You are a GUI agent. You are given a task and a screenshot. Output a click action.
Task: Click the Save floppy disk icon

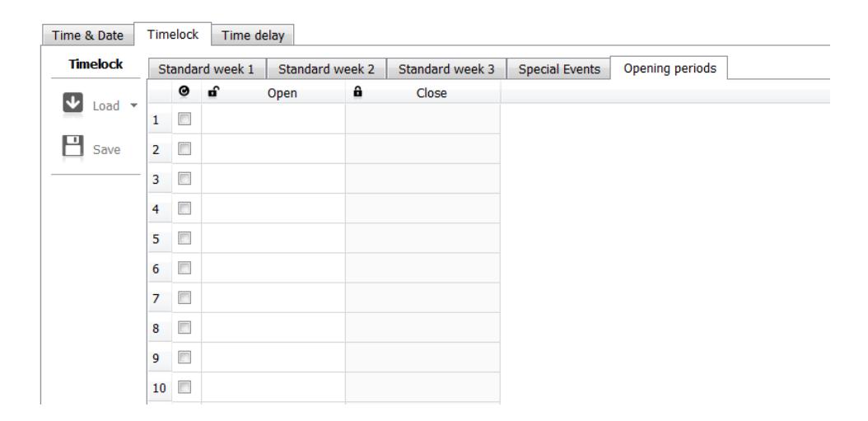tap(72, 147)
